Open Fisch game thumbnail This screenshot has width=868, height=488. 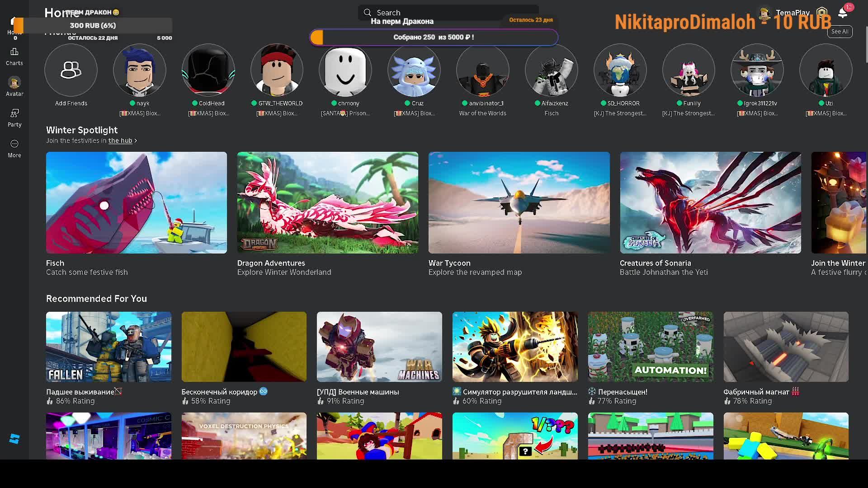point(137,202)
